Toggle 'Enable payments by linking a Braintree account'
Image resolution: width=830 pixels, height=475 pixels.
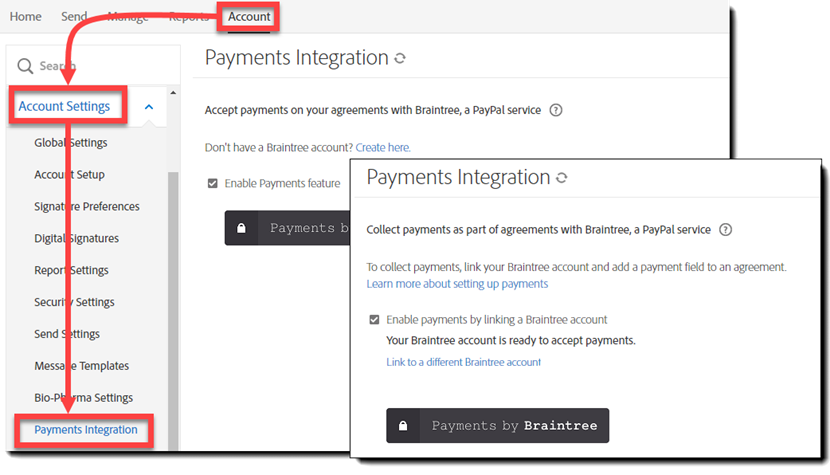pos(374,320)
